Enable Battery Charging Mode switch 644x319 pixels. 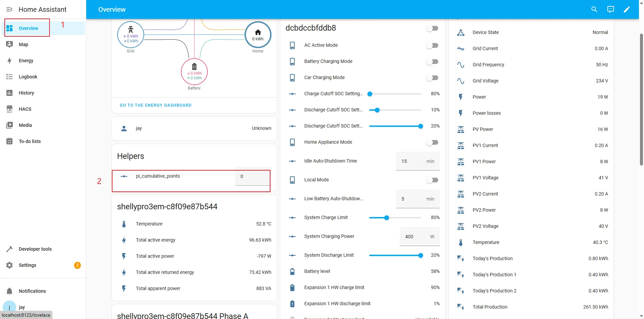pyautogui.click(x=432, y=62)
